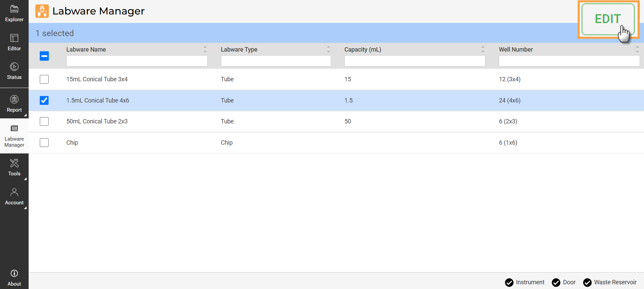Open the Account sidebar icon
Image resolution: width=644 pixels, height=289 pixels.
point(14,192)
